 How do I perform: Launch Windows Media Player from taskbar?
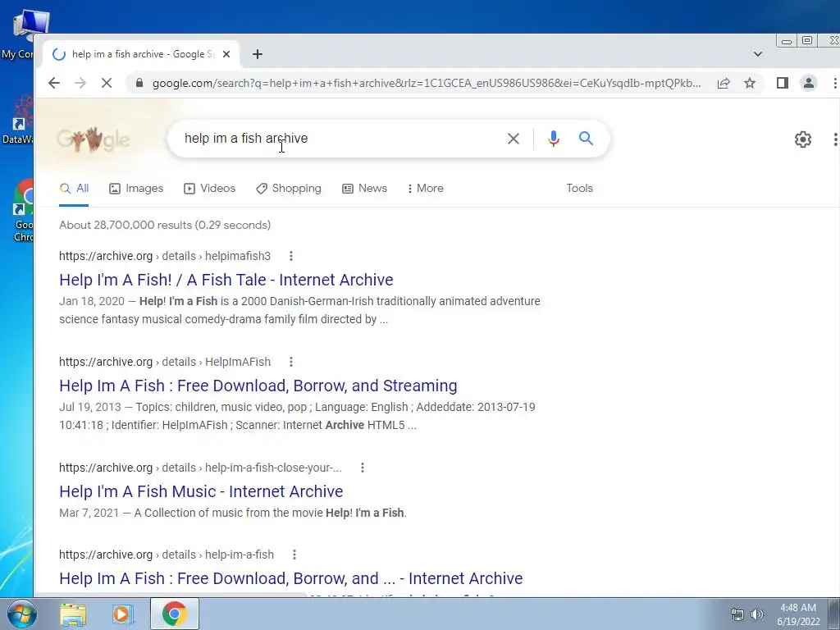(x=121, y=614)
